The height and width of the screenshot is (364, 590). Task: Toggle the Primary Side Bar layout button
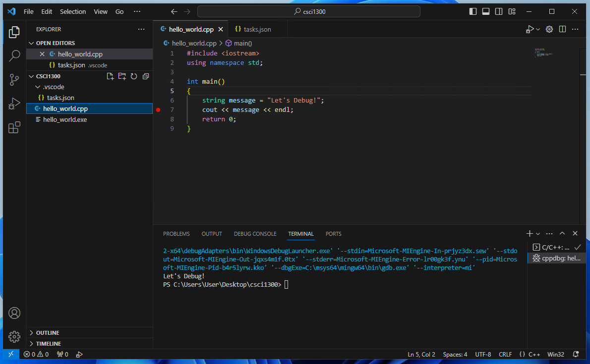[x=473, y=12]
